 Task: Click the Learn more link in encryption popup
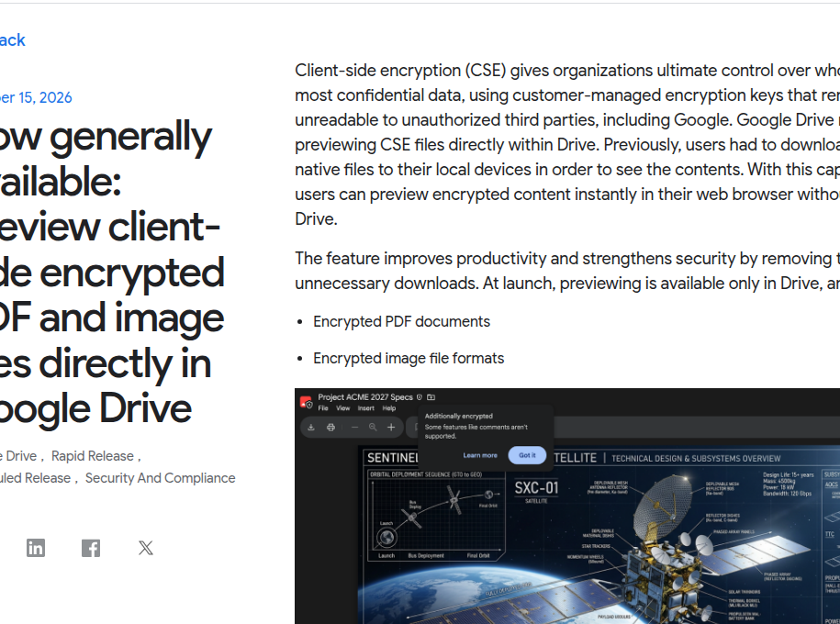tap(480, 455)
